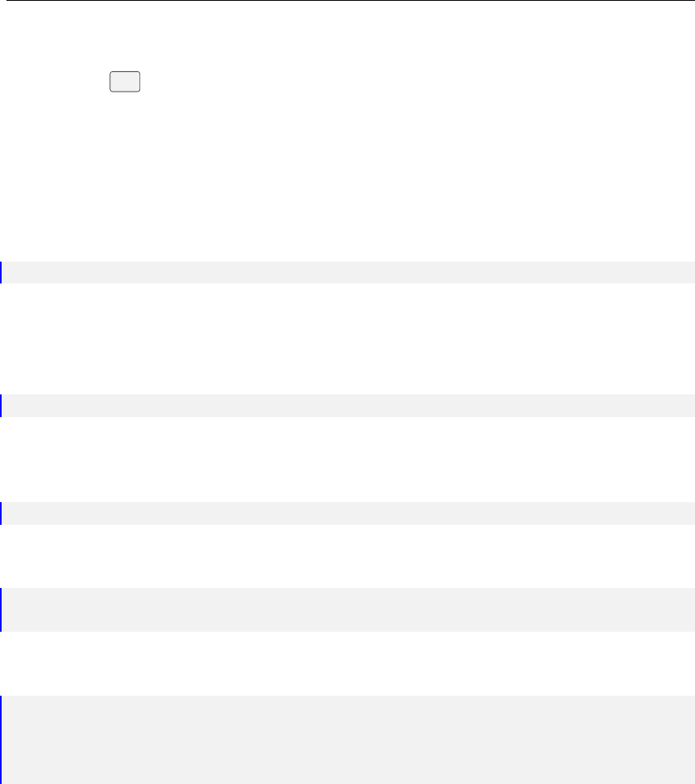Click the right end of second gray block
The width and height of the screenshot is (695, 784).
click(x=687, y=405)
